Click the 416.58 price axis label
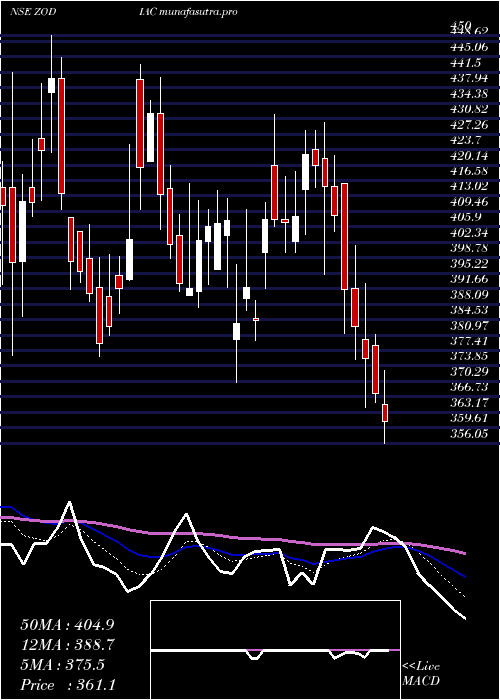Viewport: 500px width, 700px height. pyautogui.click(x=468, y=171)
